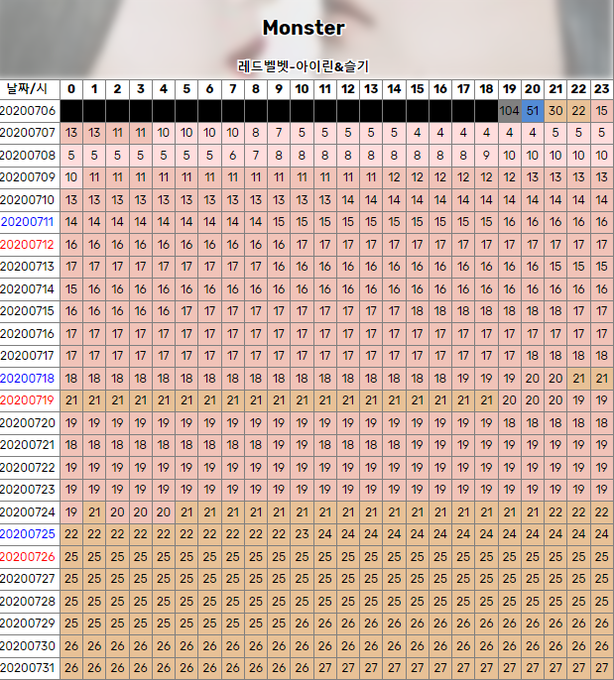Click the date label "20200728"
This screenshot has width=614, height=680.
(28, 602)
